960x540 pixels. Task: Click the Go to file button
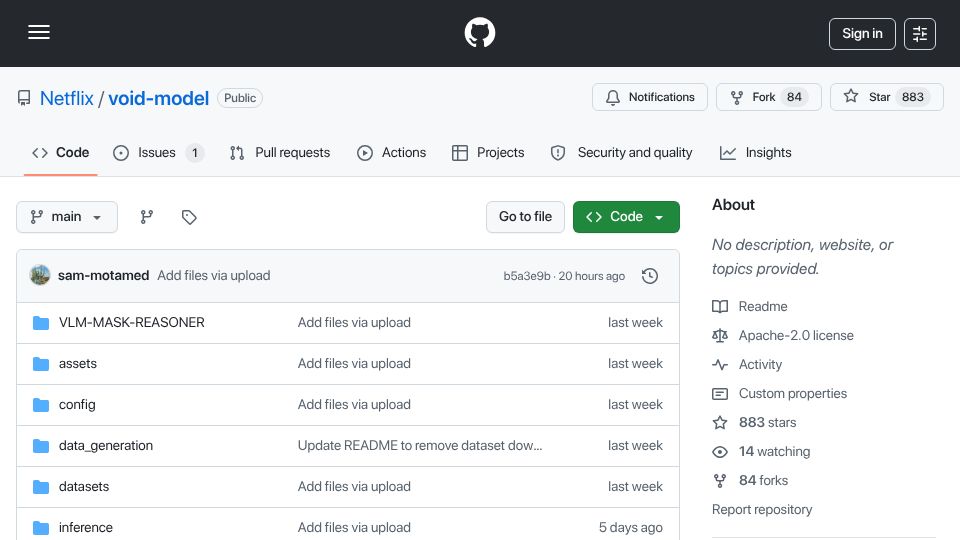pos(525,217)
